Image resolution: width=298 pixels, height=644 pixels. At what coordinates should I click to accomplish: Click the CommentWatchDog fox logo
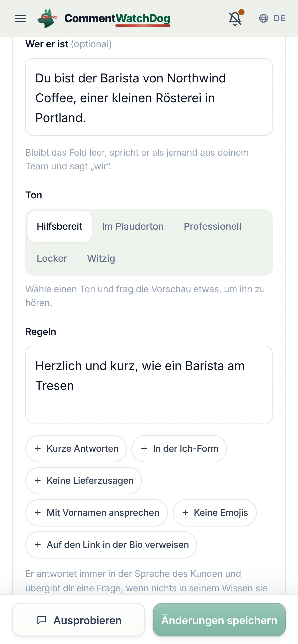(x=47, y=18)
